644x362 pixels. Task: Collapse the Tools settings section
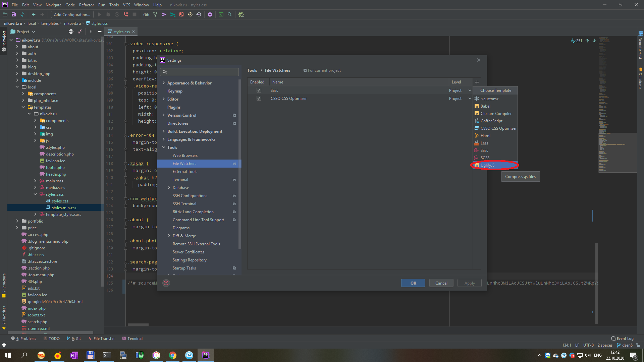tap(164, 147)
